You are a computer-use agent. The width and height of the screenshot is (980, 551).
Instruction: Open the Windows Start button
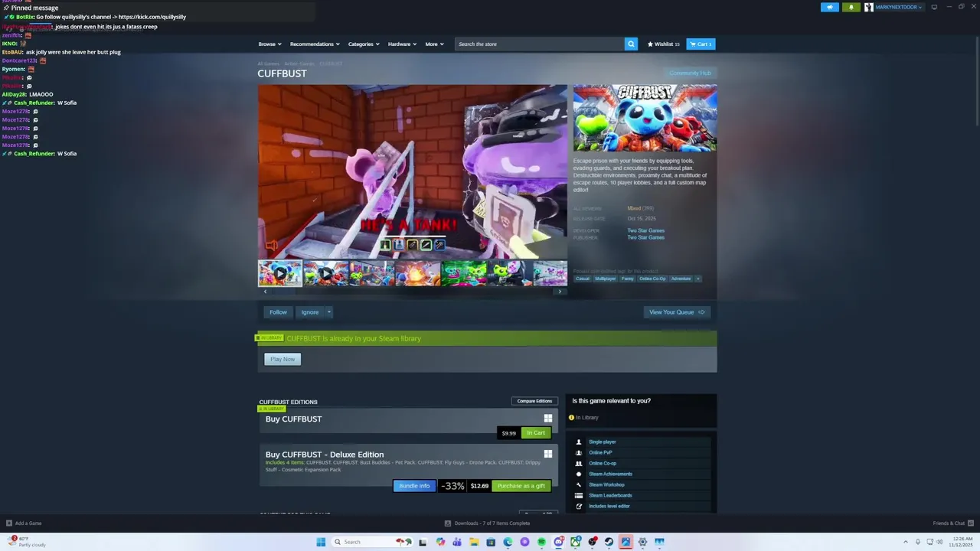(321, 542)
